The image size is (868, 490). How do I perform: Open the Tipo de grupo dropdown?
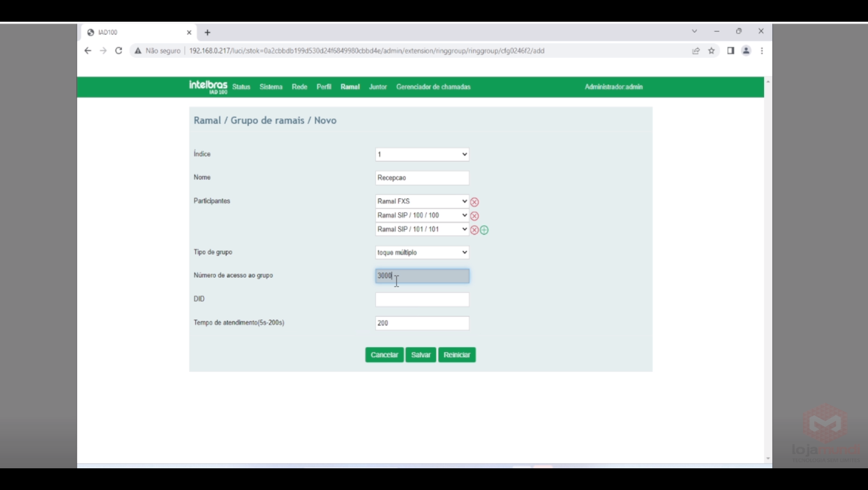click(423, 253)
